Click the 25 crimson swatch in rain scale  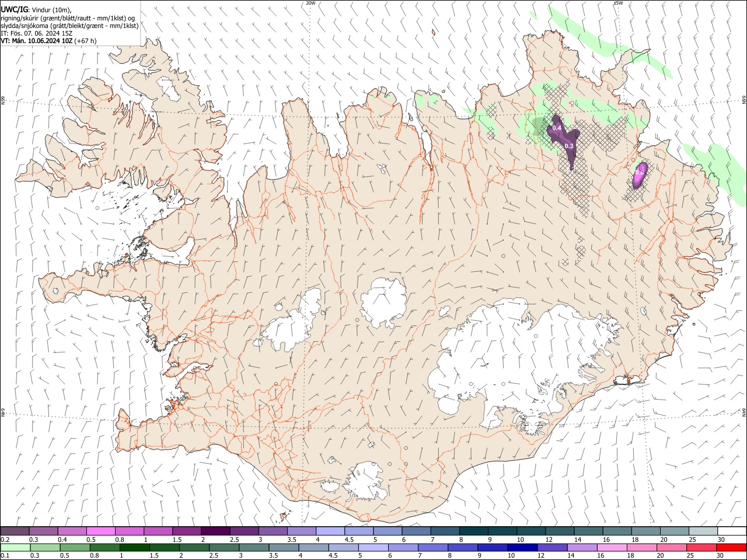[701, 547]
